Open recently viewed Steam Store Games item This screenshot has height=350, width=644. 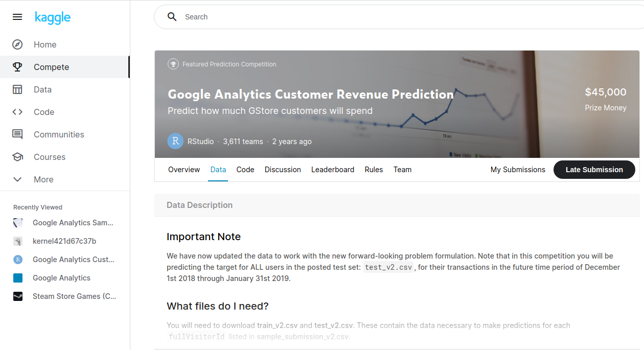[x=74, y=296]
